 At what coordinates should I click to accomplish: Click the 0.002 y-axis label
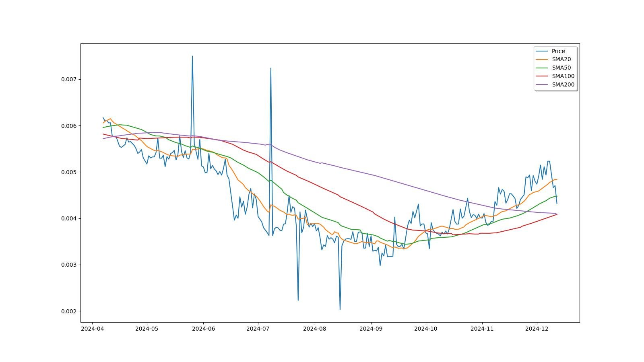(69, 311)
